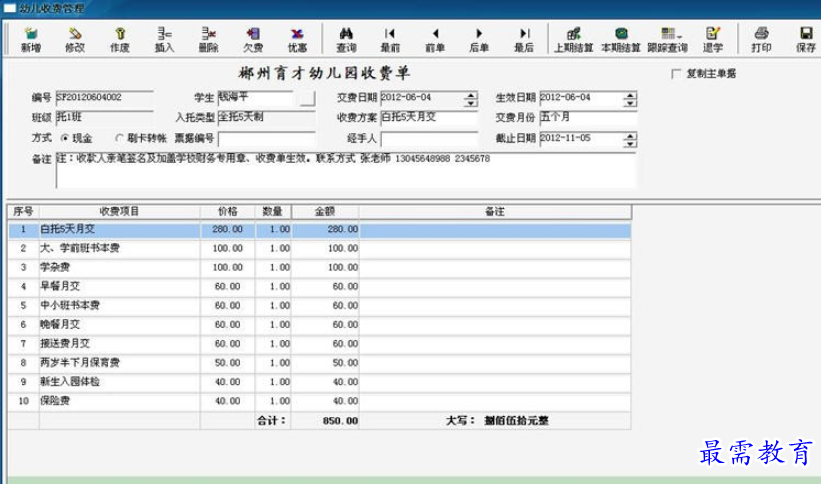Viewport: 821px width, 484px height.
Task: Open the 欠费 (Arrears) tool
Action: click(x=253, y=38)
